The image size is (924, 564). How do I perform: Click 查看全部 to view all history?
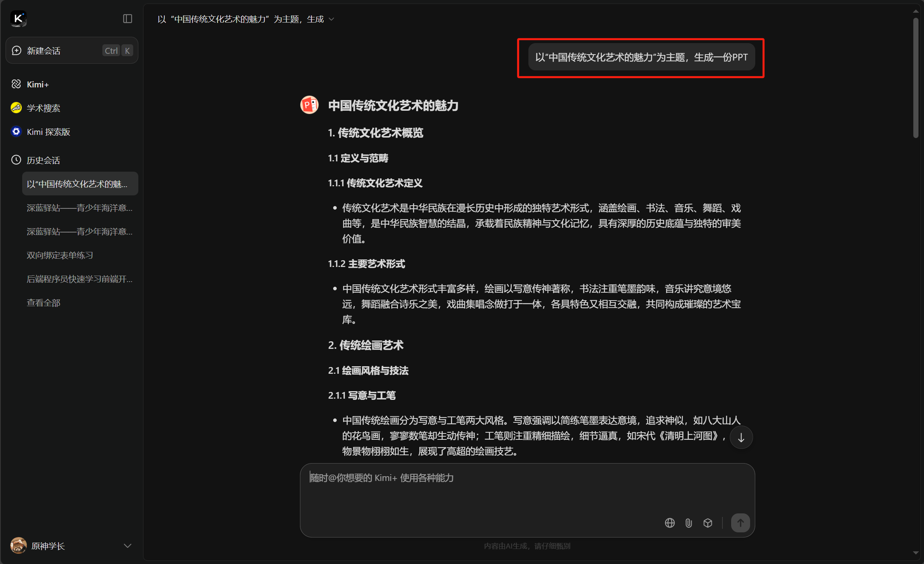coord(43,303)
